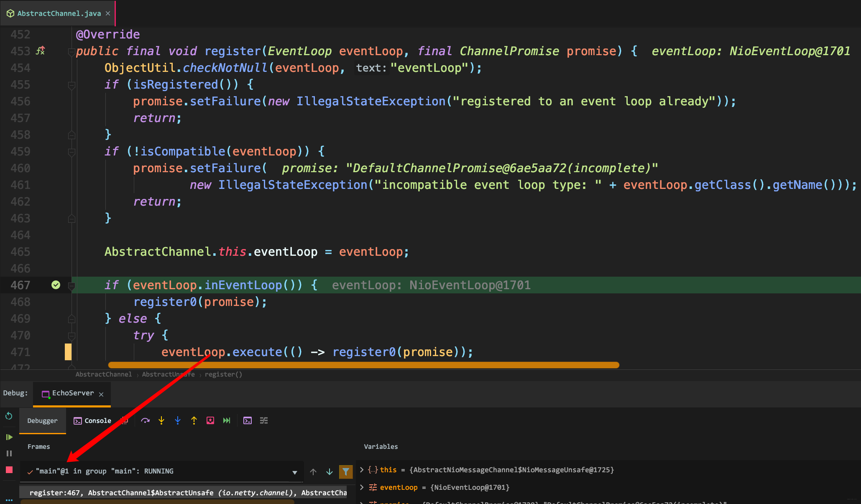The width and height of the screenshot is (861, 504).
Task: Click the Run to Cursor icon
Action: pos(227,420)
